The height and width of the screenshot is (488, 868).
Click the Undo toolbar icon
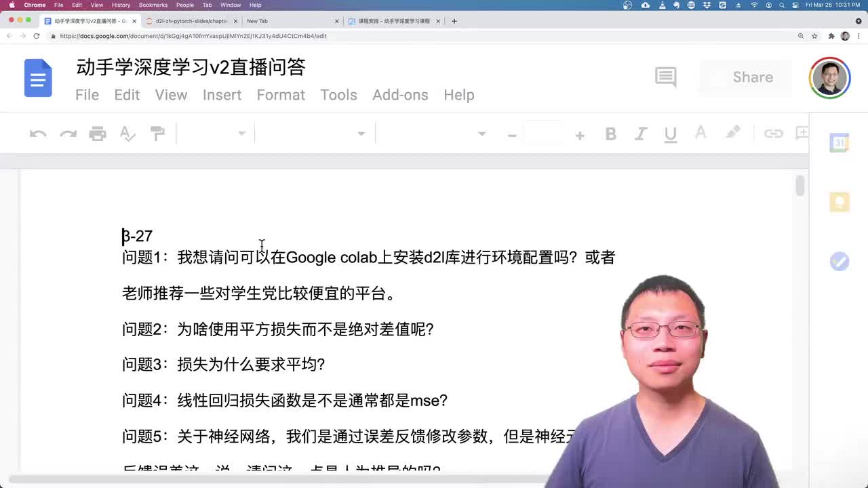[38, 134]
